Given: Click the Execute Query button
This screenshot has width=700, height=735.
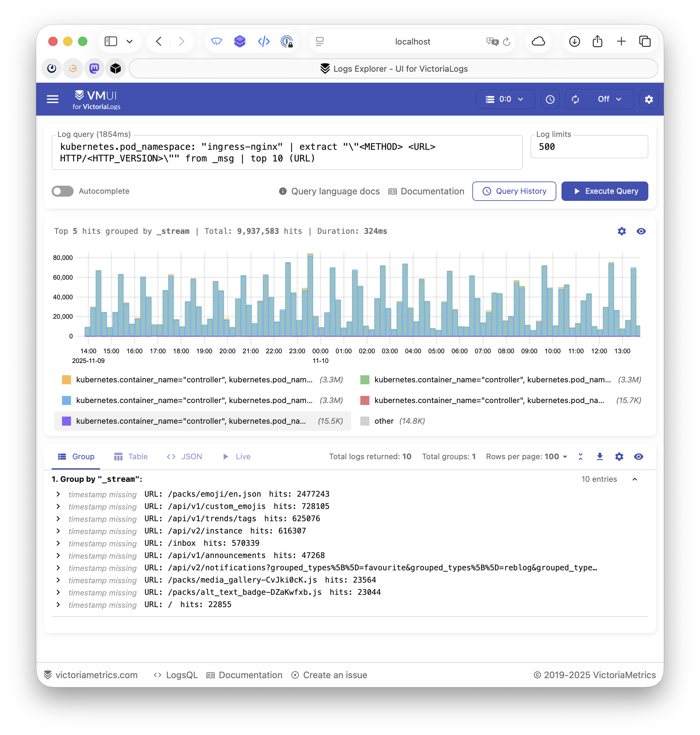Looking at the screenshot, I should pyautogui.click(x=604, y=191).
